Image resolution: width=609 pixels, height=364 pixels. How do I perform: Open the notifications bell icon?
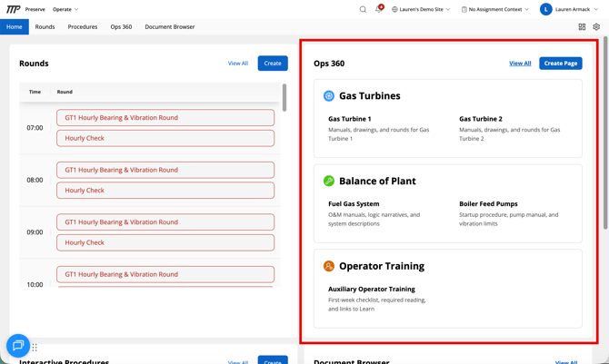(x=378, y=9)
